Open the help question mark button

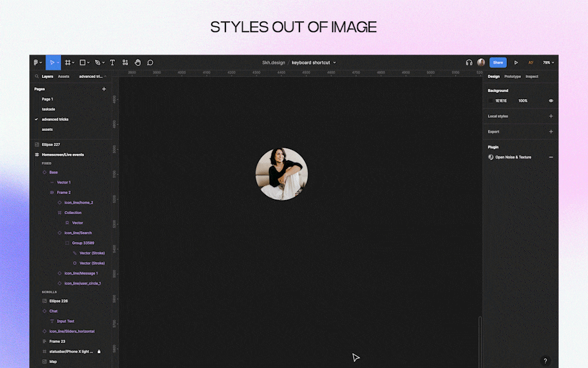click(545, 360)
